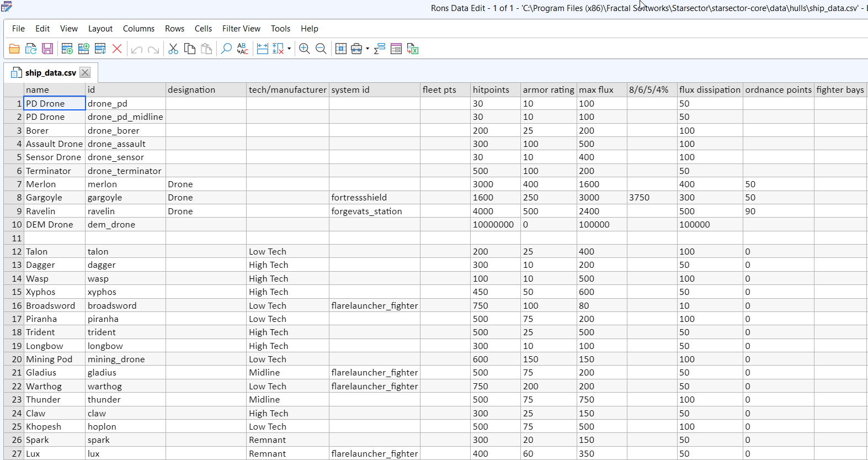Select row header number 20

click(x=14, y=359)
